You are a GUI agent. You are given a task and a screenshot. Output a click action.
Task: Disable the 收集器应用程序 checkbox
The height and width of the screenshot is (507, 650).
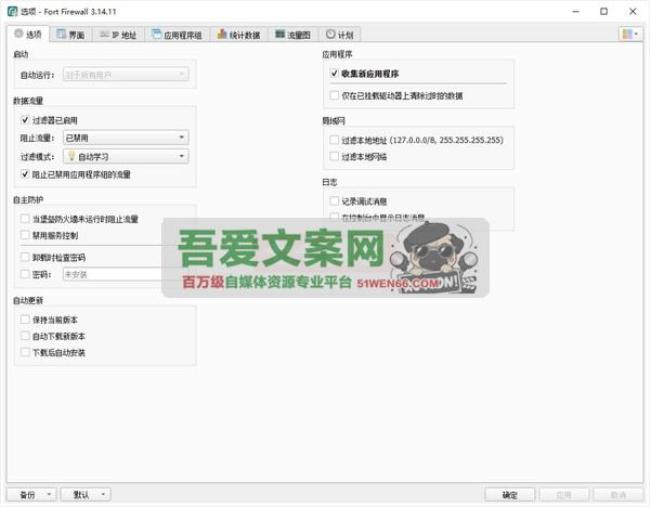[334, 73]
